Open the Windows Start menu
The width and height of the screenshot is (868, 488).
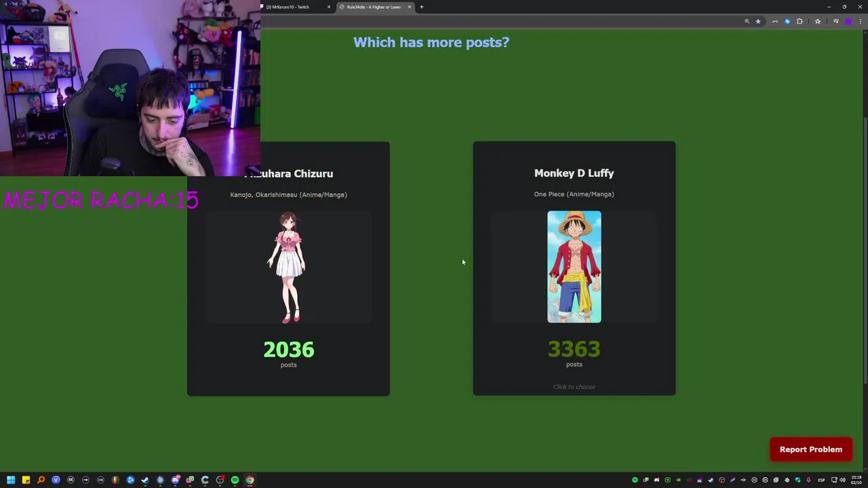[11, 480]
